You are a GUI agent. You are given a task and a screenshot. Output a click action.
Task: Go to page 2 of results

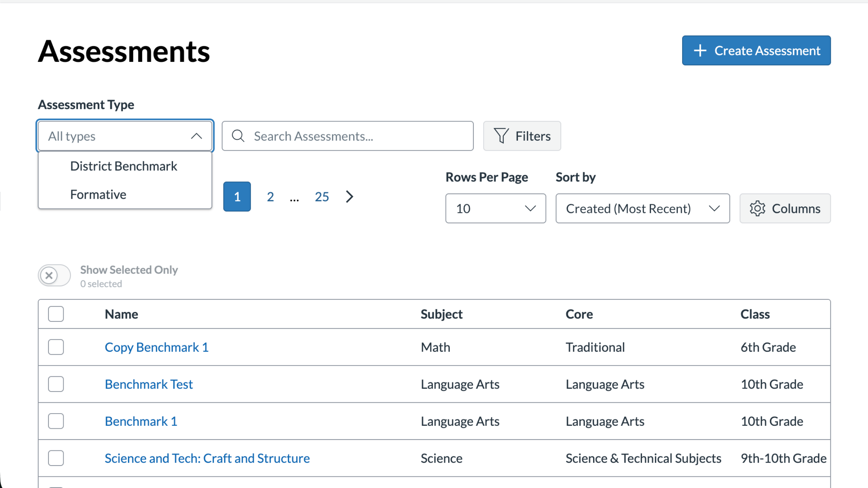point(270,197)
